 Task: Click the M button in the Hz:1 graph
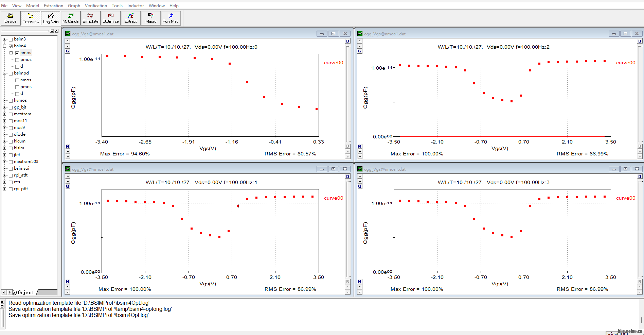tap(68, 282)
